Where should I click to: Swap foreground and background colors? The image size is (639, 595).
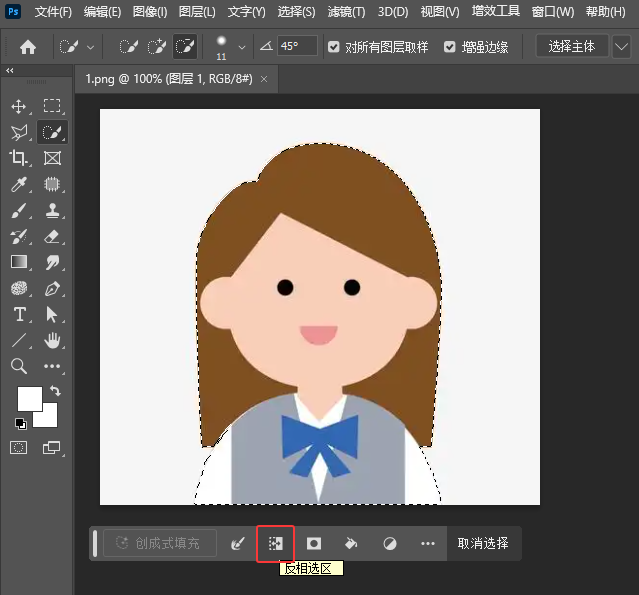tap(55, 391)
